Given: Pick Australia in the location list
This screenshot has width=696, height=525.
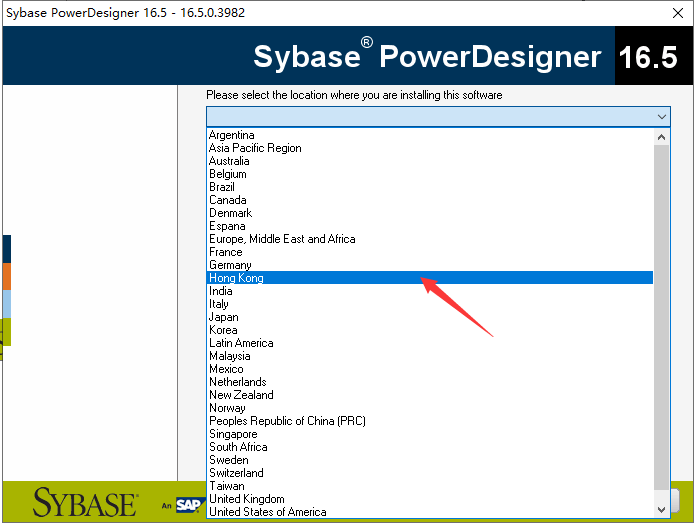Looking at the screenshot, I should pos(430,161).
